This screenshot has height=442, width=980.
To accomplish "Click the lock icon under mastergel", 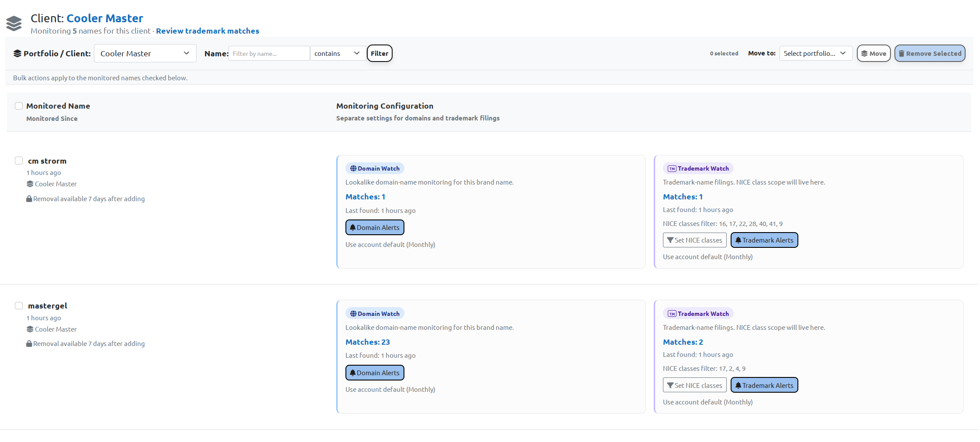I will click(x=29, y=344).
